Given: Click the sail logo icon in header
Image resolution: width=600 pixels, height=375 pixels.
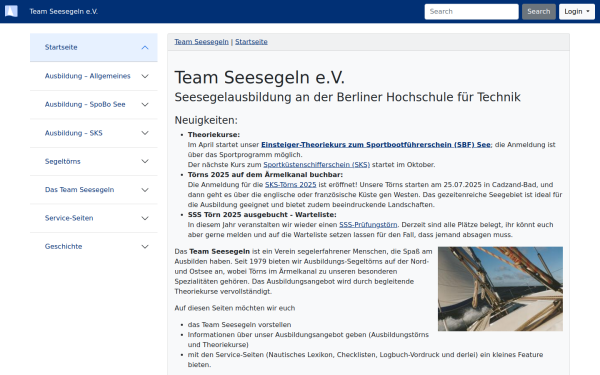Looking at the screenshot, I should click(x=11, y=11).
